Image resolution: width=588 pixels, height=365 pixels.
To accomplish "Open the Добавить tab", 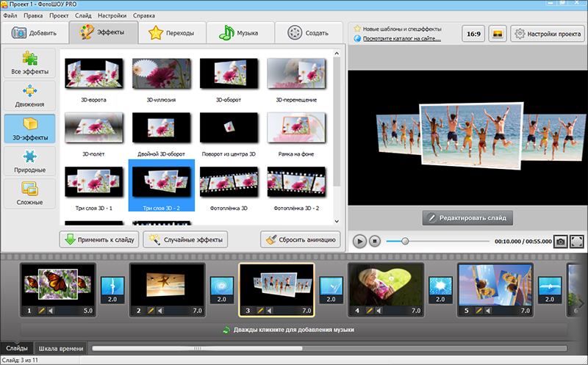I will 35,33.
